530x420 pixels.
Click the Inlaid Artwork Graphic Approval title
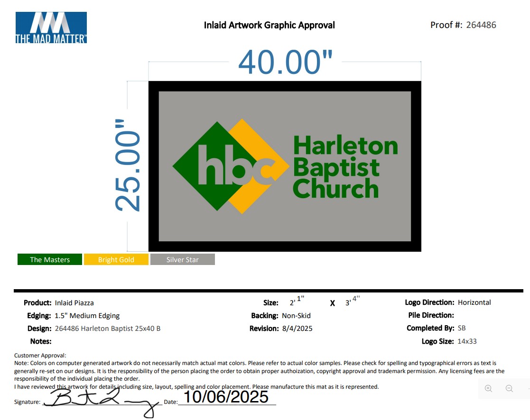(x=270, y=25)
